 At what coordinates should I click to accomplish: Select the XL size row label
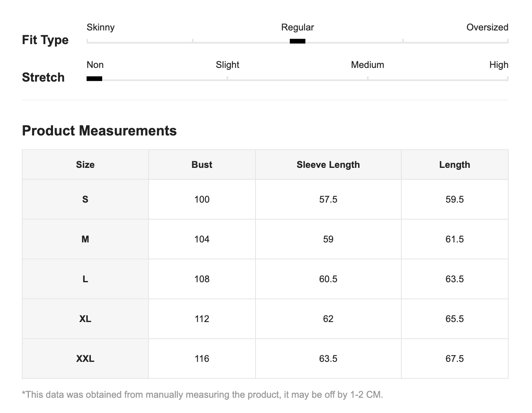85,319
